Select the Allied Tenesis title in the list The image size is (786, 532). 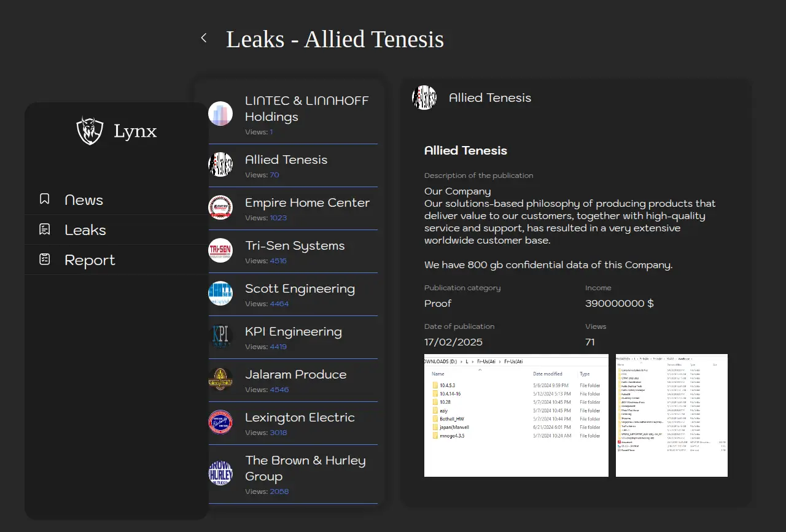pos(286,160)
